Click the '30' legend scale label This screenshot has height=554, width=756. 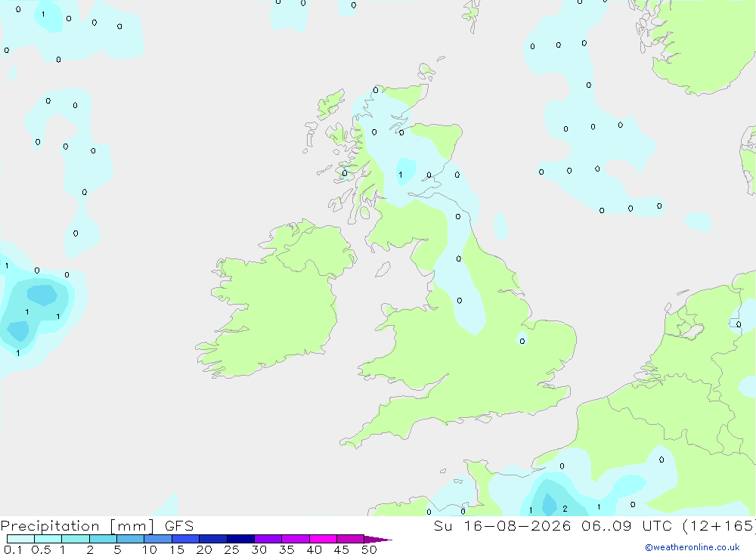pyautogui.click(x=259, y=549)
